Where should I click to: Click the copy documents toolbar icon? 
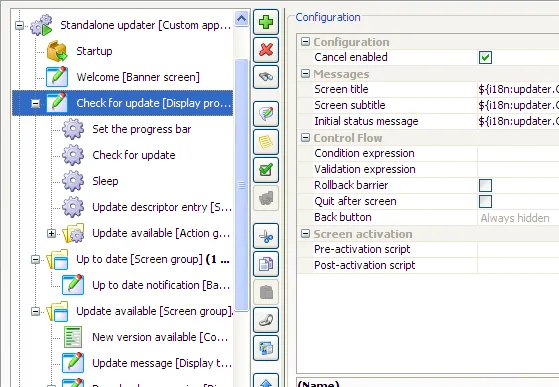(266, 264)
